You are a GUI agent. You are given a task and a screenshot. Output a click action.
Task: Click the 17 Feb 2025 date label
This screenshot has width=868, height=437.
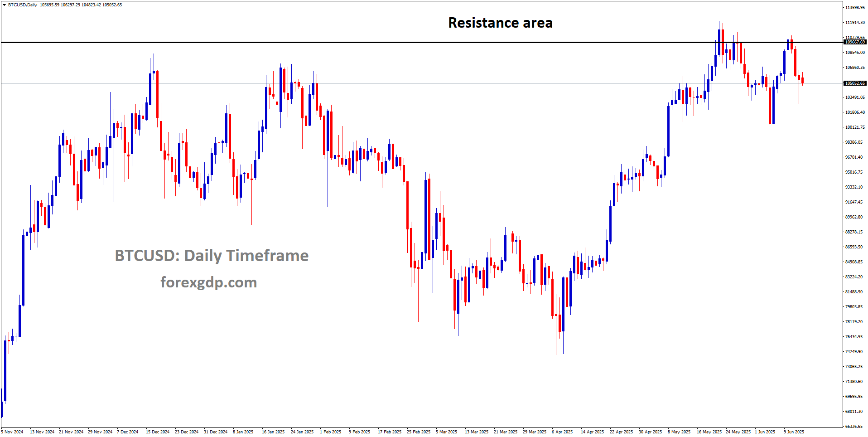click(390, 432)
